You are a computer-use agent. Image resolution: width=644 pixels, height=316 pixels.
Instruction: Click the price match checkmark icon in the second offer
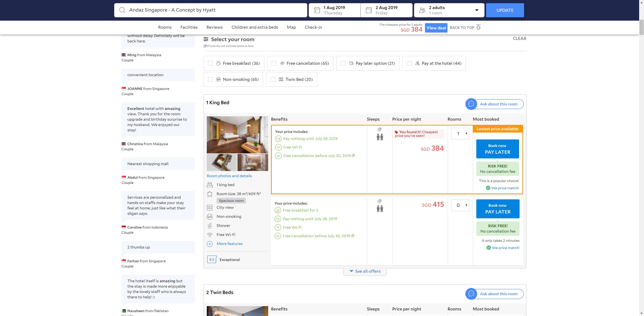[x=489, y=248]
